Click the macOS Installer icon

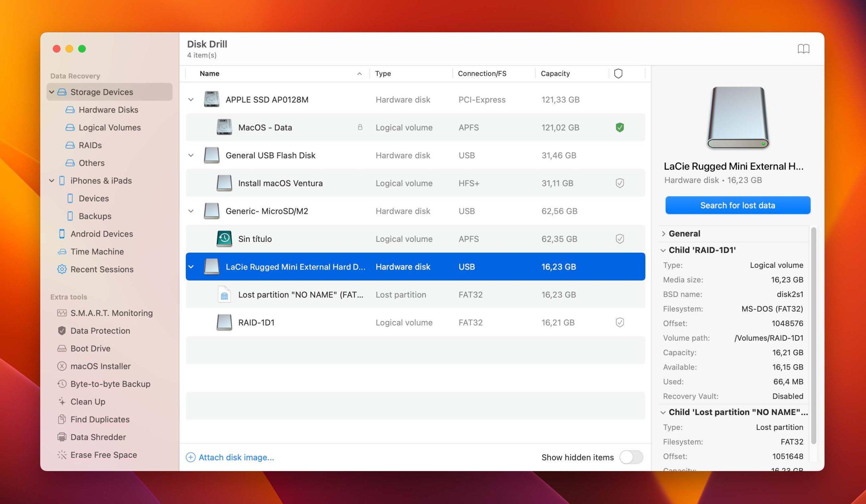pos(62,366)
